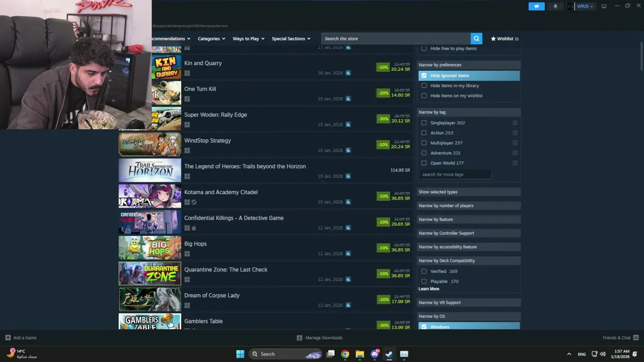Click Kin and Quarry game thumbnail
The height and width of the screenshot is (362, 644).
166,67
